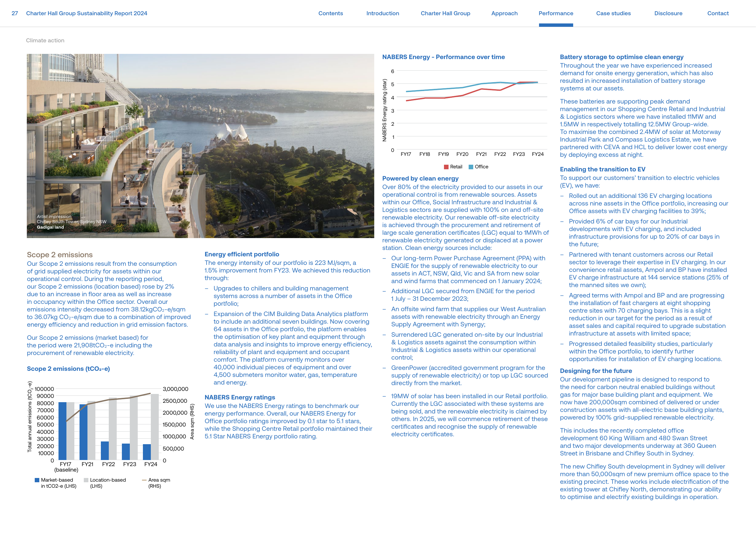Click the 'Climate action' section label
This screenshot has width=756, height=534.
(x=45, y=40)
